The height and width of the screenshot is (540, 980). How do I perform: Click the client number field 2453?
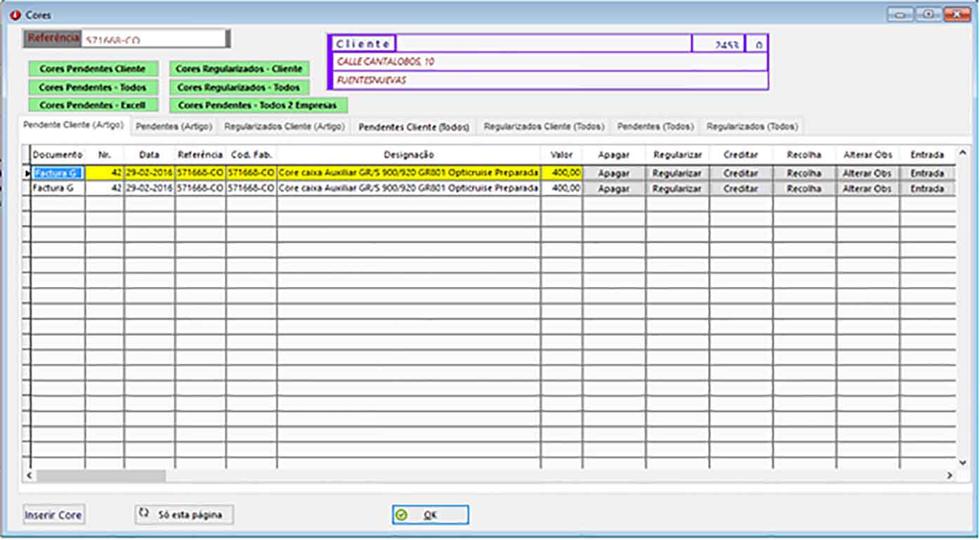point(718,44)
